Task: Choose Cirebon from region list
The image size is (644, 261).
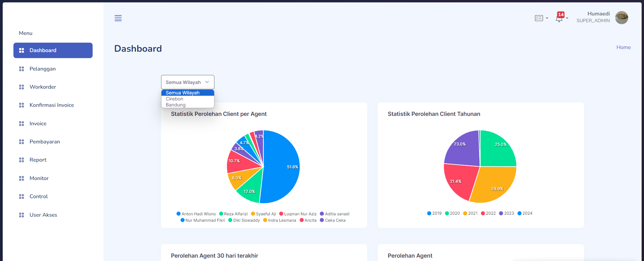Action: 188,99
